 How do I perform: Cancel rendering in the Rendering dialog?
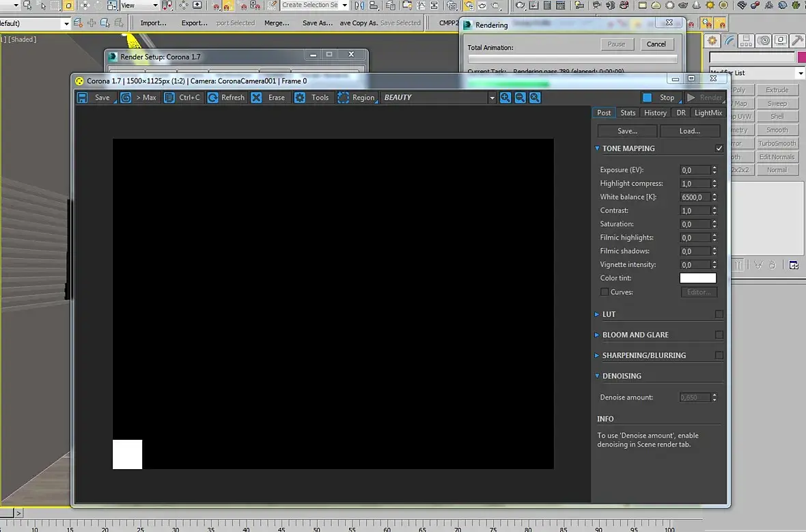[x=656, y=44]
